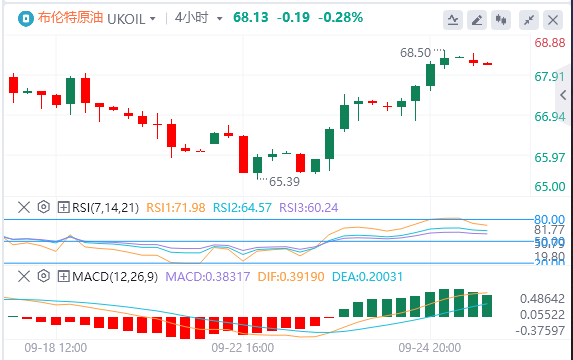The width and height of the screenshot is (573, 360).
Task: Click the MACD(12,26,9) indicator label
Action: coord(115,277)
